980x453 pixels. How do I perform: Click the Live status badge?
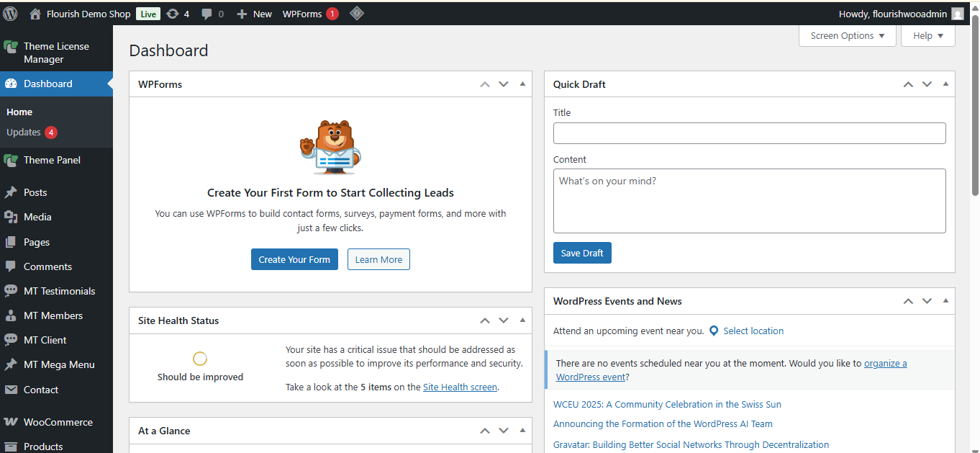pos(148,14)
